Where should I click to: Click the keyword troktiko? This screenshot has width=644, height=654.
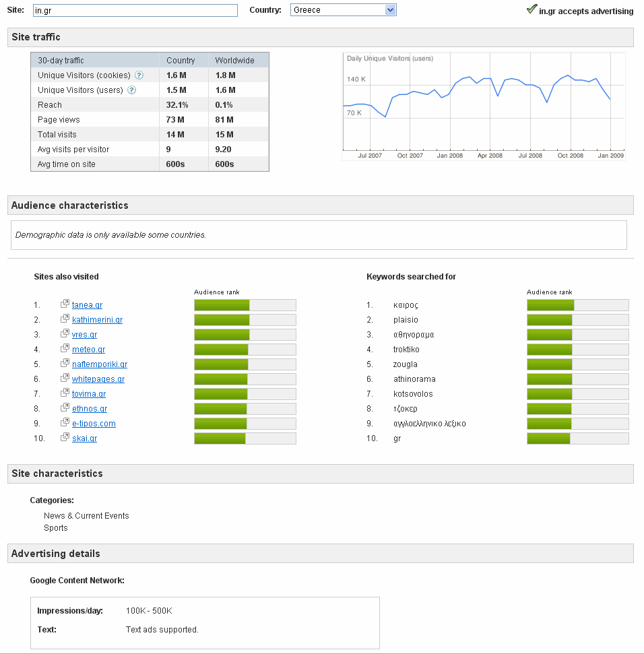click(x=406, y=350)
